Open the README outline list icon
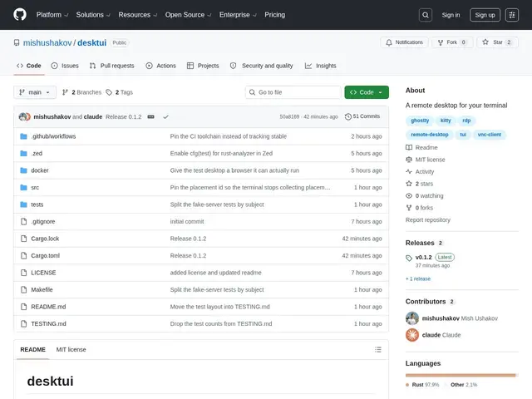The height and width of the screenshot is (399, 532). point(378,349)
